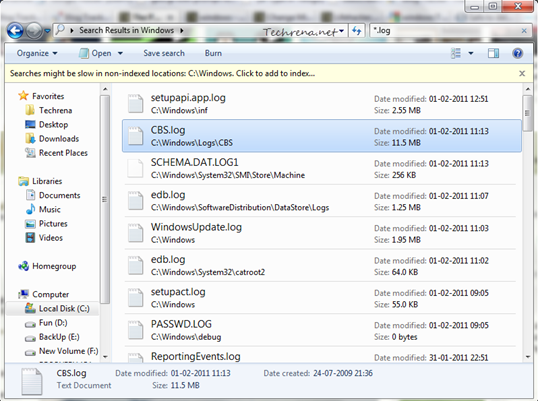Image resolution: width=538 pixels, height=401 pixels.
Task: Open the address bar history dropdown
Action: pos(341,31)
